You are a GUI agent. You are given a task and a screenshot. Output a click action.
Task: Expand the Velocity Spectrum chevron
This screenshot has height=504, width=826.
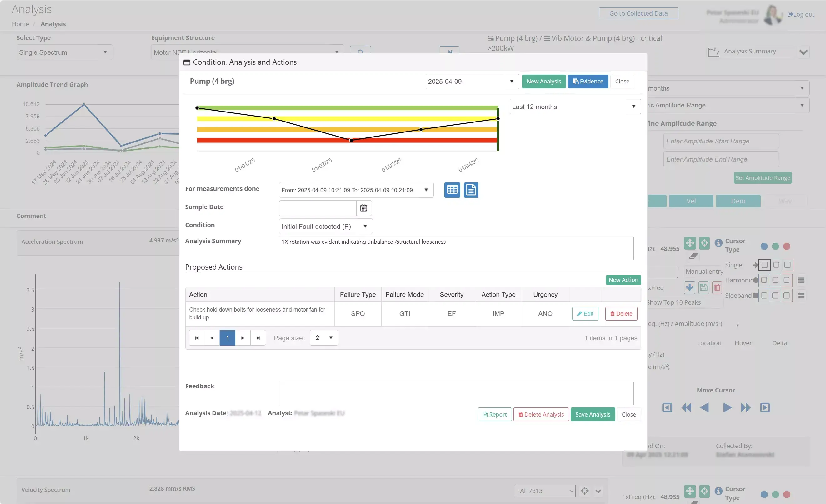[x=598, y=491]
